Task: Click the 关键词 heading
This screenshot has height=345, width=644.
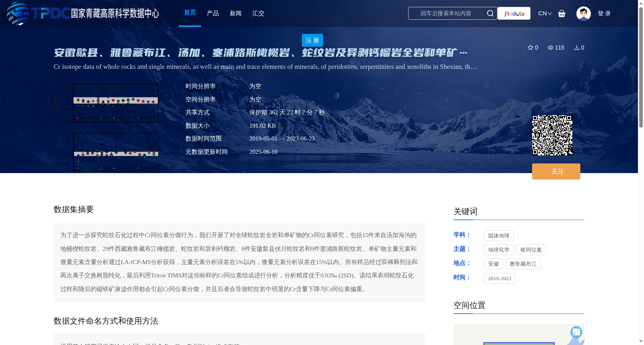Action: tap(465, 211)
